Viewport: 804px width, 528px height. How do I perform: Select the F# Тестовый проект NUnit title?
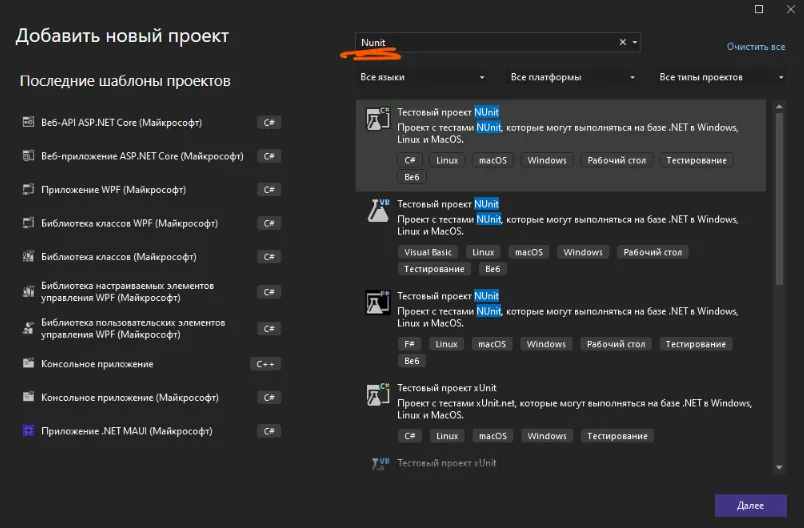[x=448, y=295]
